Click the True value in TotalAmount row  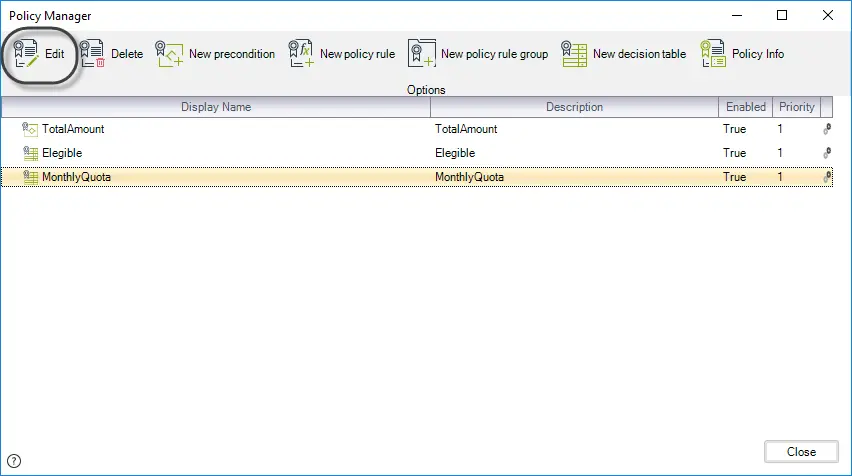pos(734,129)
